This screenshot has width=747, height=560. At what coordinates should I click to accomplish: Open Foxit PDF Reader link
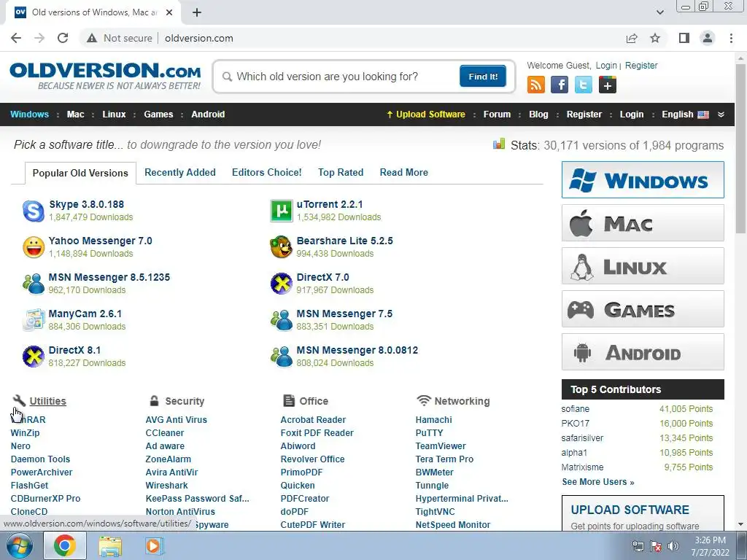click(x=317, y=433)
